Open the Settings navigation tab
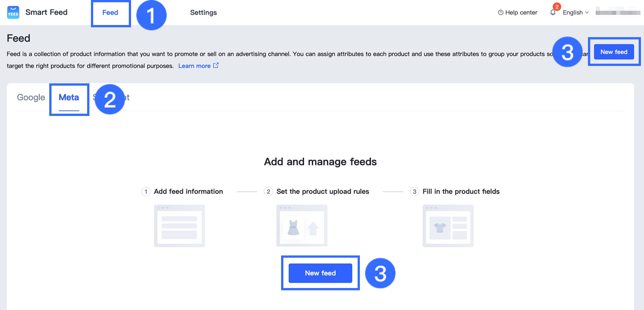The height and width of the screenshot is (310, 644). 203,13
